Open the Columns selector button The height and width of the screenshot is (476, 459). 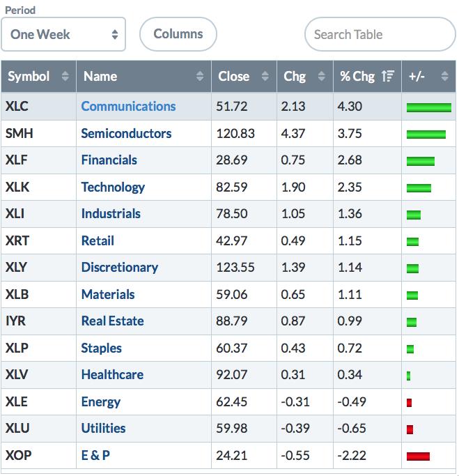pos(178,34)
